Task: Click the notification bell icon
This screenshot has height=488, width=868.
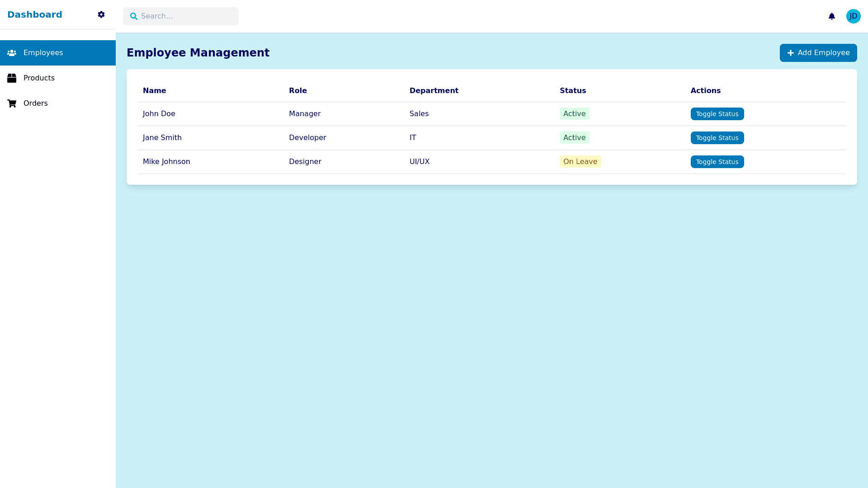Action: tap(832, 16)
